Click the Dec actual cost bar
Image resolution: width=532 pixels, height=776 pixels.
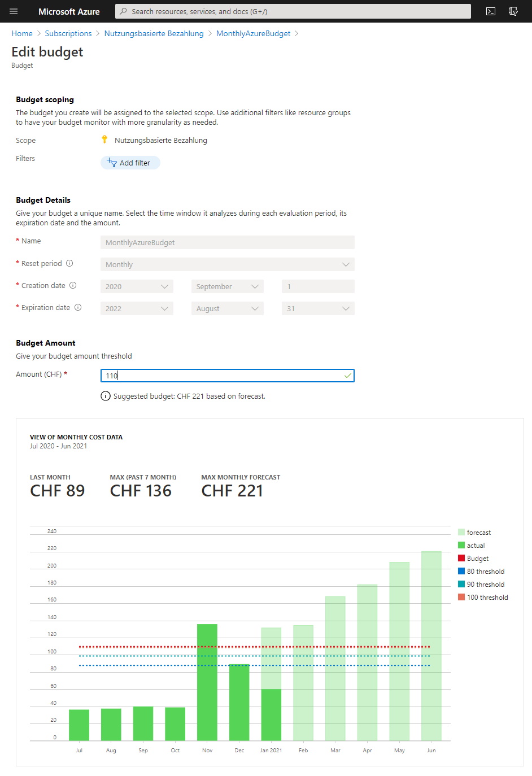point(239,702)
